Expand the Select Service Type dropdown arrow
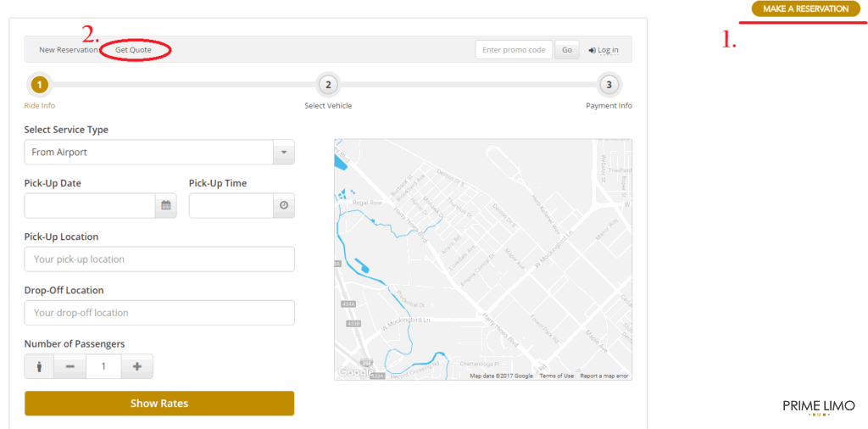This screenshot has width=868, height=429. 283,153
